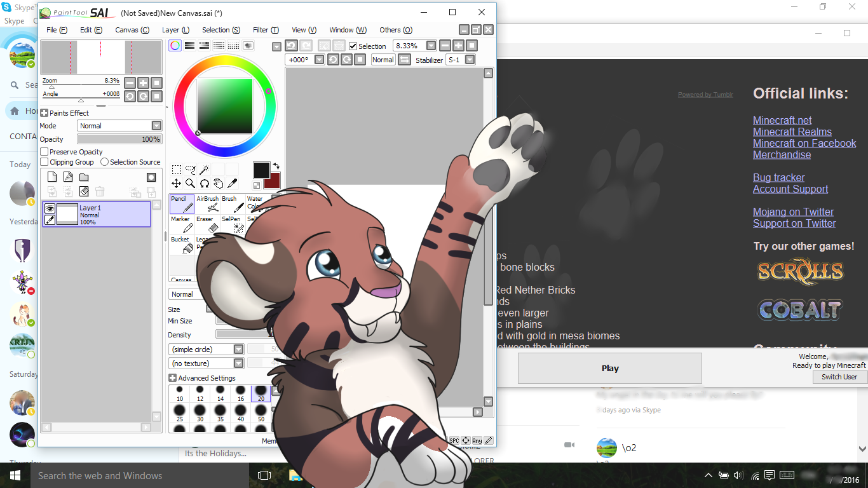Open layer blending Mode dropdown
868x488 pixels.
click(x=119, y=126)
